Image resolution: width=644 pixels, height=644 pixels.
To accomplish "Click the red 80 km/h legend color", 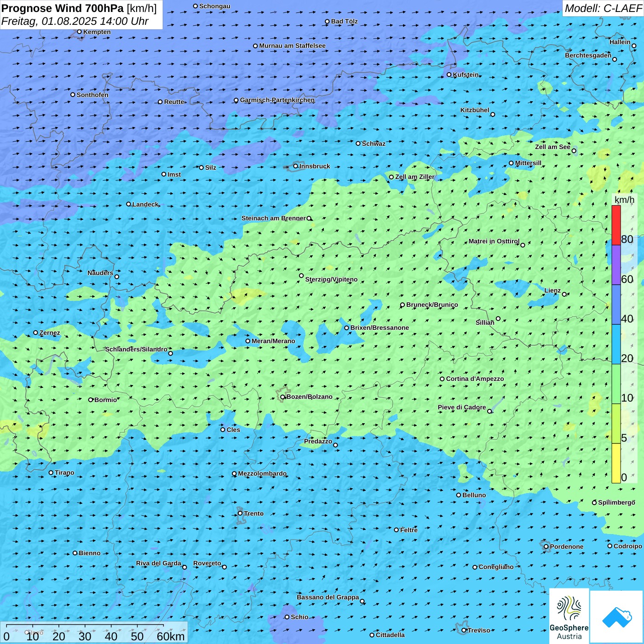I will pos(616,225).
